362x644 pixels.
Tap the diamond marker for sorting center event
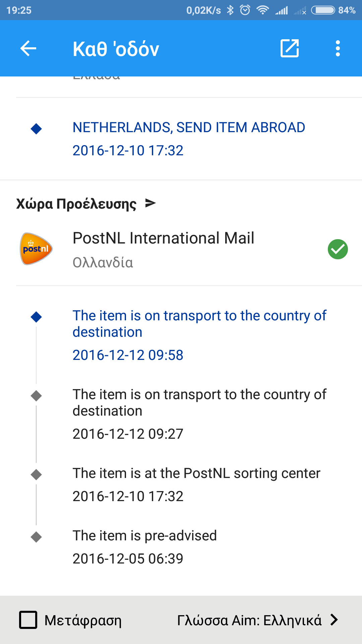tap(36, 474)
